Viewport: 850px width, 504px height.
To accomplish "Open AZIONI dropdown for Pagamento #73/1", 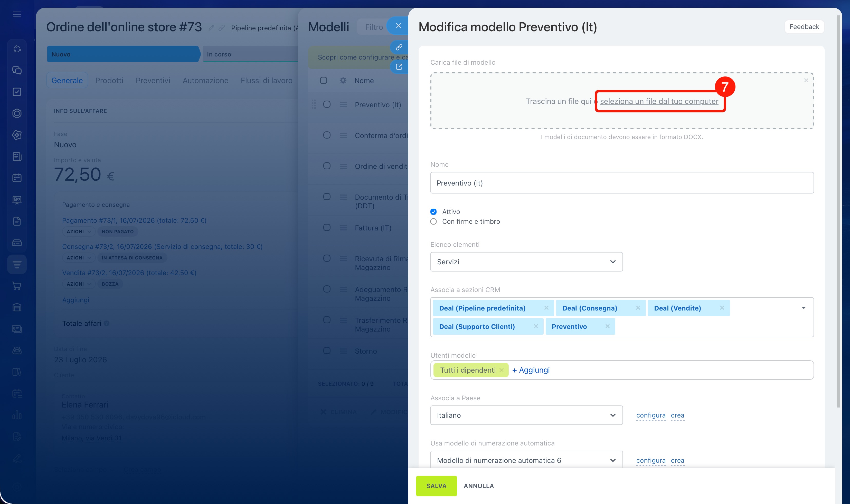I will 79,232.
